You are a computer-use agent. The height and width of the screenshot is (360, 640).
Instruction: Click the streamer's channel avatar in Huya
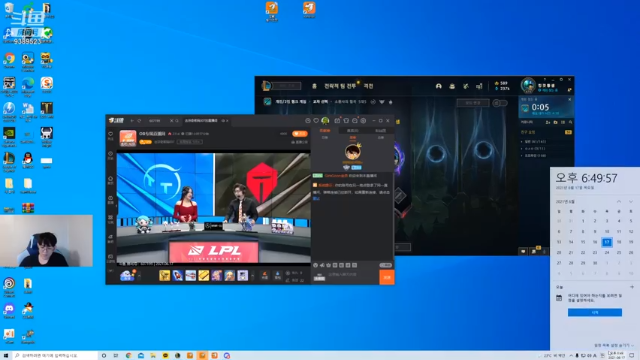pos(128,138)
